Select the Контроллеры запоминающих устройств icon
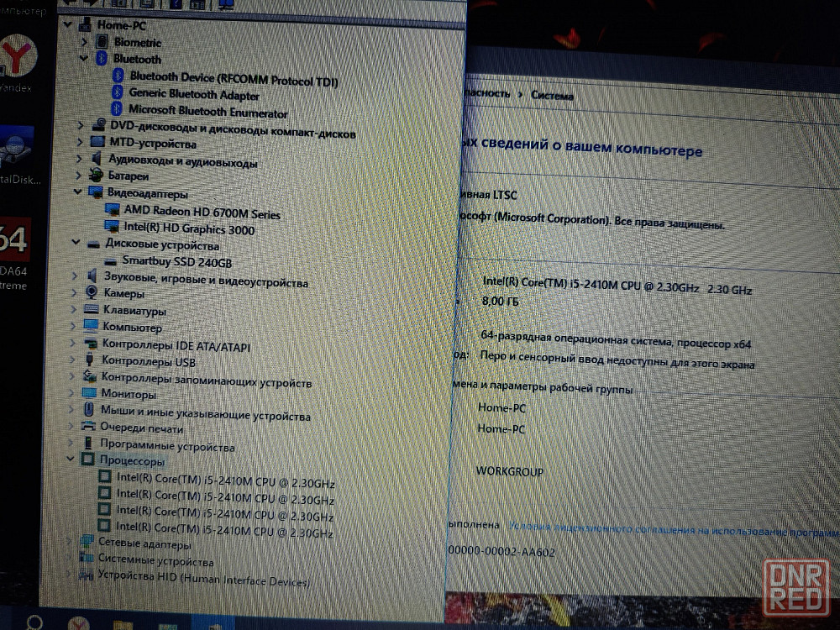840x630 pixels. tap(90, 376)
